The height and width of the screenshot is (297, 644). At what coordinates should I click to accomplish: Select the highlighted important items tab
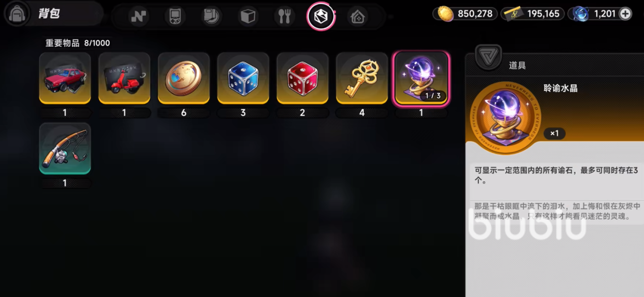(321, 17)
